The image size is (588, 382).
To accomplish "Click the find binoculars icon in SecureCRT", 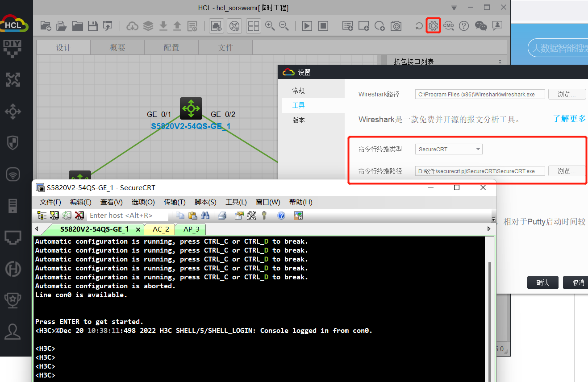I will click(205, 216).
